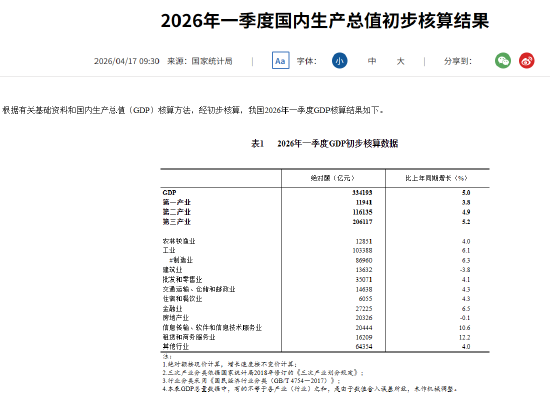The width and height of the screenshot is (550, 403).
Task: Click the 第三产业 row label
Action: [x=176, y=222]
